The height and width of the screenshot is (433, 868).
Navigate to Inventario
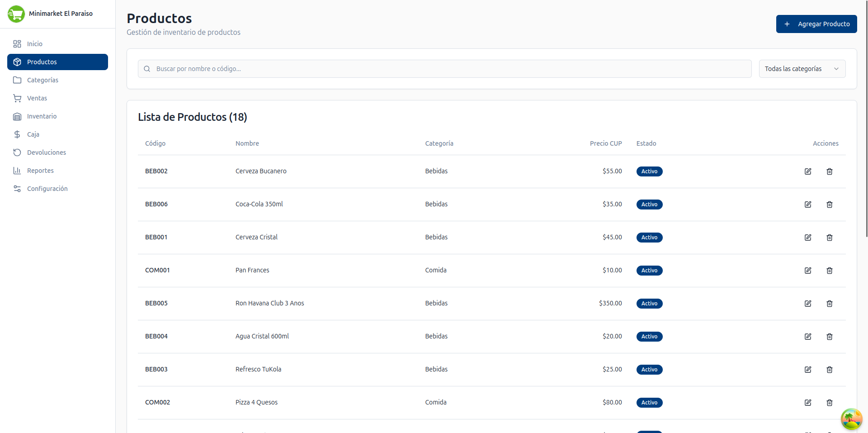(57, 116)
